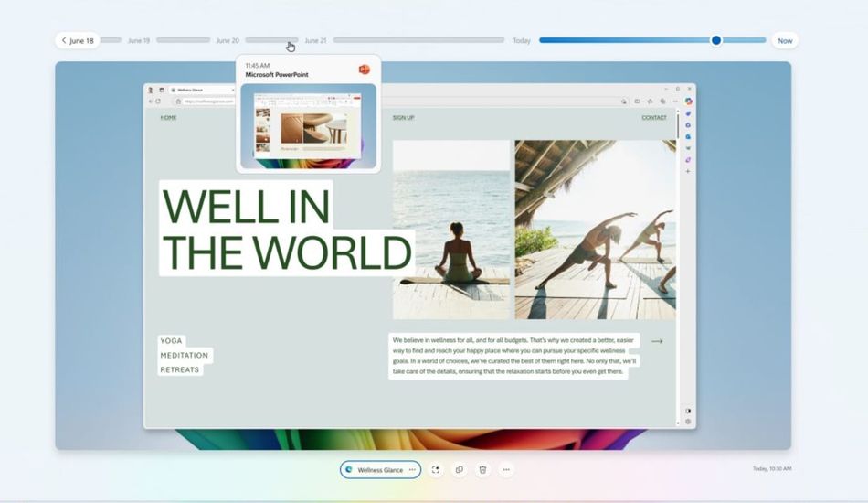The image size is (868, 503).
Task: Select the Wellness Glance browser tab
Action: [196, 90]
